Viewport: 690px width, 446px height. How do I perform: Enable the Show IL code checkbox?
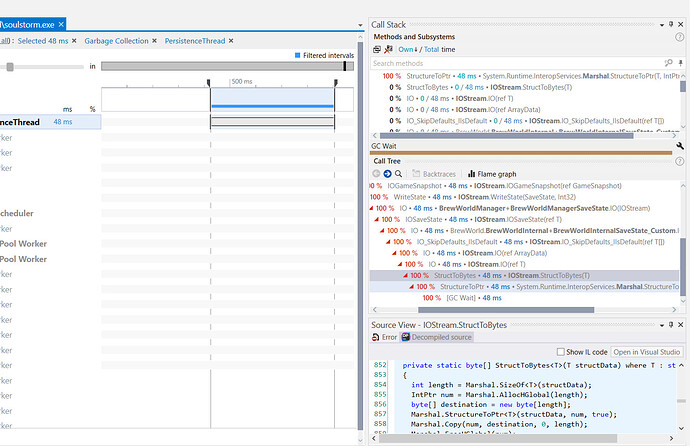561,352
